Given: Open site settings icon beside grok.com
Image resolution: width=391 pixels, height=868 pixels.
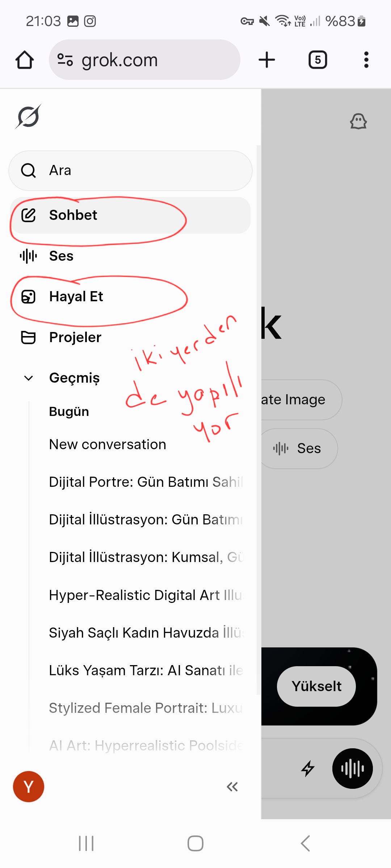Looking at the screenshot, I should 65,60.
